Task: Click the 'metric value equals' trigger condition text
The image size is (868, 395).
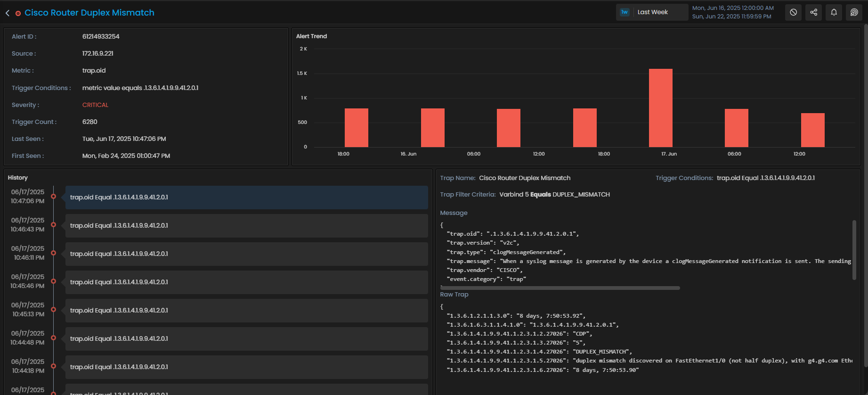Action: pyautogui.click(x=140, y=88)
